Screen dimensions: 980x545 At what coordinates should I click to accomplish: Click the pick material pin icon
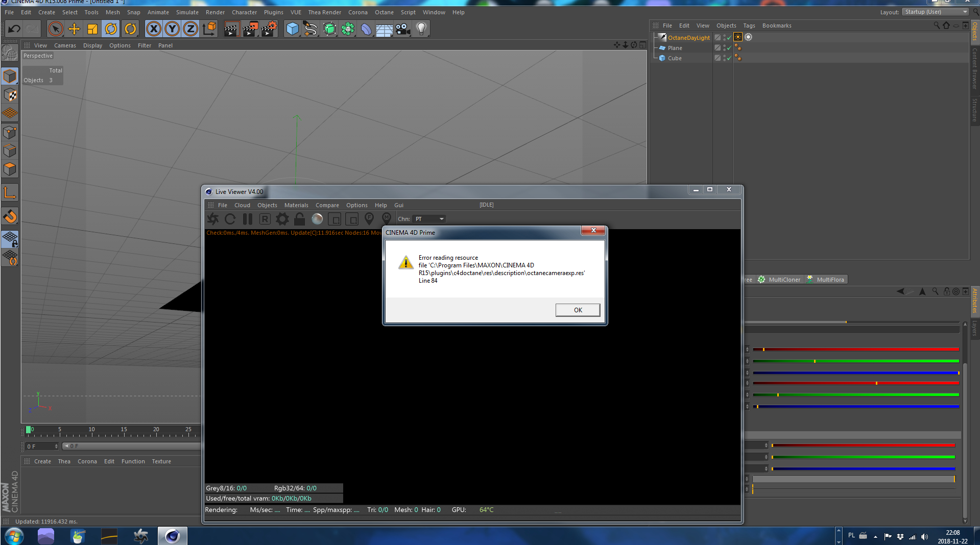coord(387,219)
